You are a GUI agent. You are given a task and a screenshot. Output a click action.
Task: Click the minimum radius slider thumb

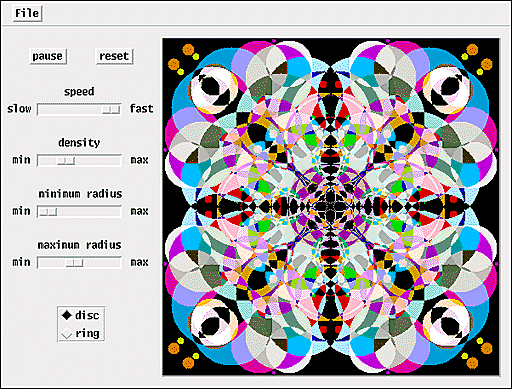tap(48, 212)
